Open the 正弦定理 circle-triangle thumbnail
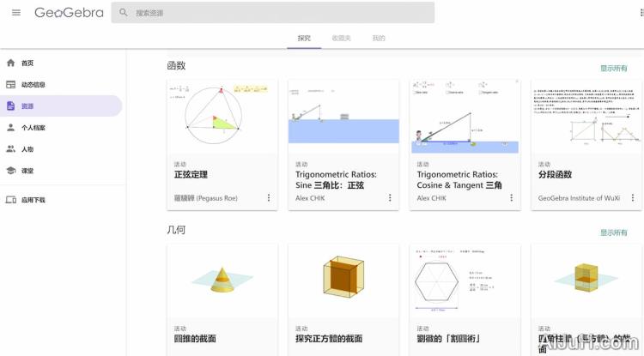 coord(222,117)
